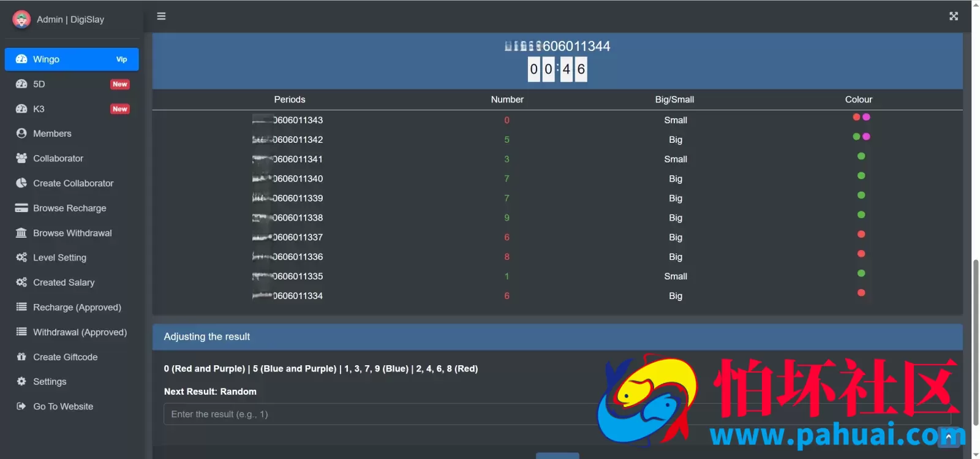Click the K3 gauge icon in sidebar
Viewport: 980px width, 459px height.
21,109
